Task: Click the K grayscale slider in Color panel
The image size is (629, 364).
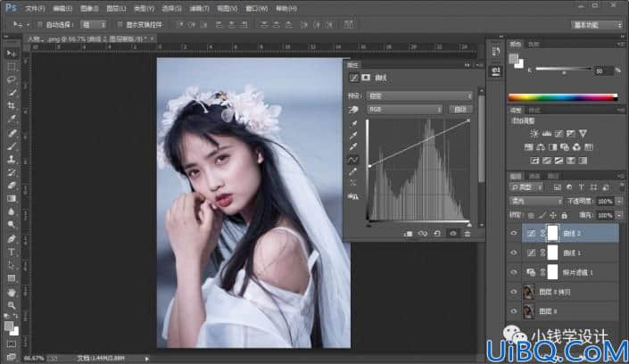Action: click(564, 70)
